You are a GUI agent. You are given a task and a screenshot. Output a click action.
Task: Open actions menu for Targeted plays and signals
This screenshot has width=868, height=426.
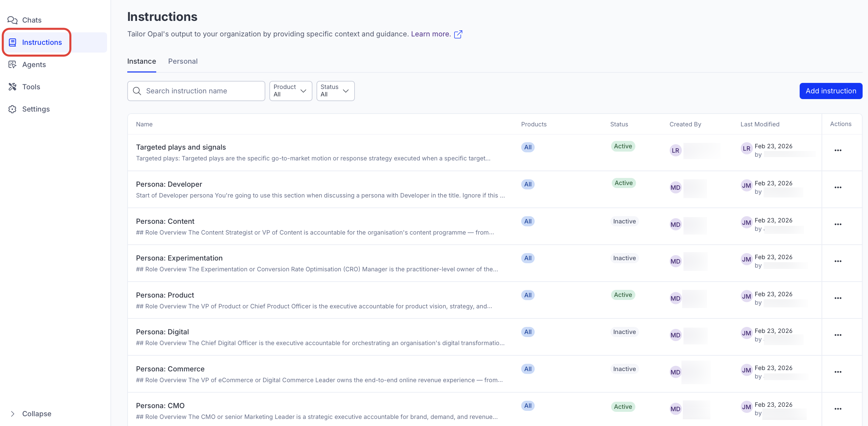click(838, 150)
